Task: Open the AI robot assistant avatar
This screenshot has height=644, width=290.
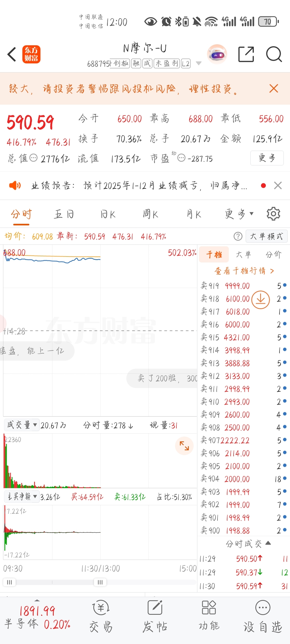Action: pyautogui.click(x=217, y=54)
